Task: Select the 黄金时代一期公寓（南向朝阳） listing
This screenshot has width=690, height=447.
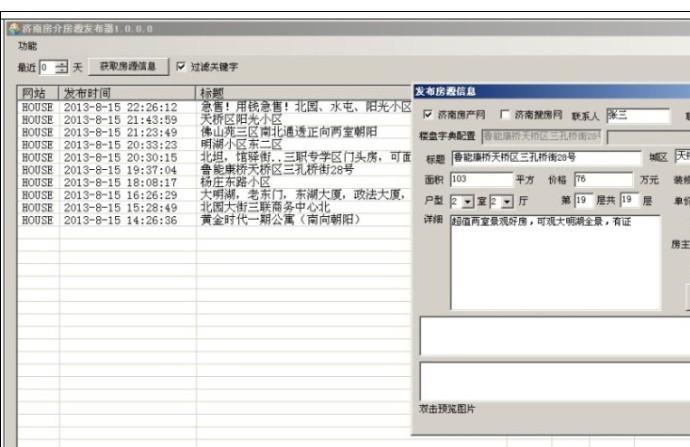Action: [215, 220]
